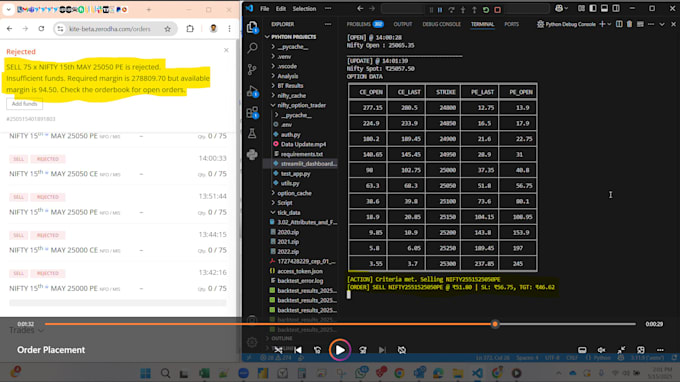Exit fullscreen in the video player
This screenshot has height=382, width=680.
coord(621,350)
